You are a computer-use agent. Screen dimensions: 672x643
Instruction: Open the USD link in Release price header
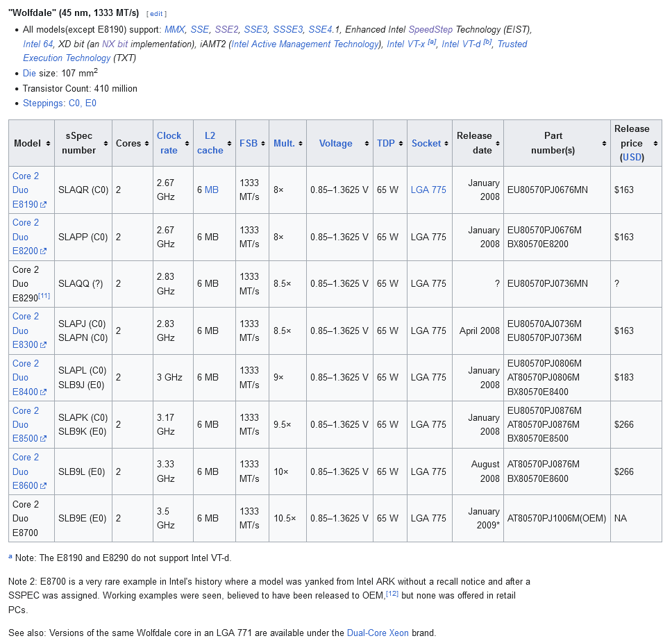click(x=632, y=158)
